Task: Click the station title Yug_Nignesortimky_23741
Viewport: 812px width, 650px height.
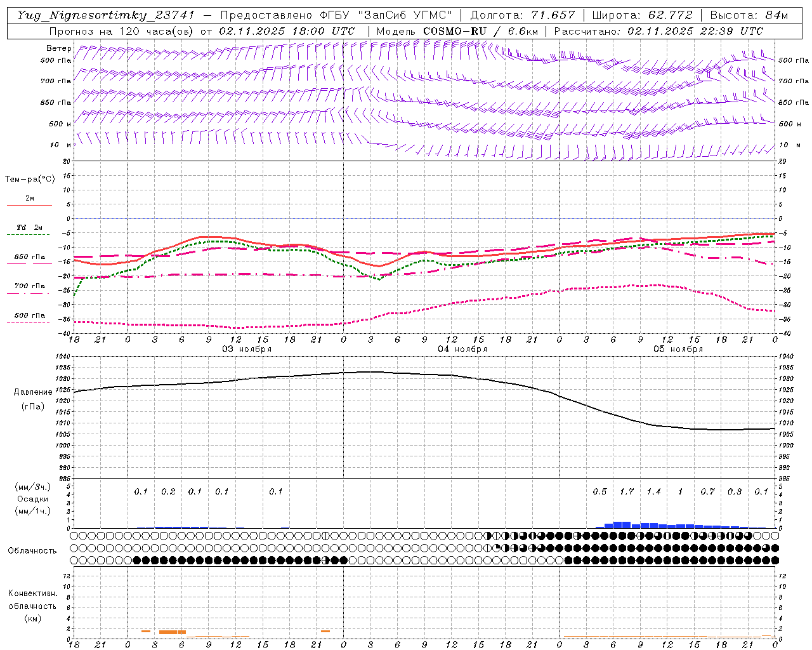Action: point(106,15)
